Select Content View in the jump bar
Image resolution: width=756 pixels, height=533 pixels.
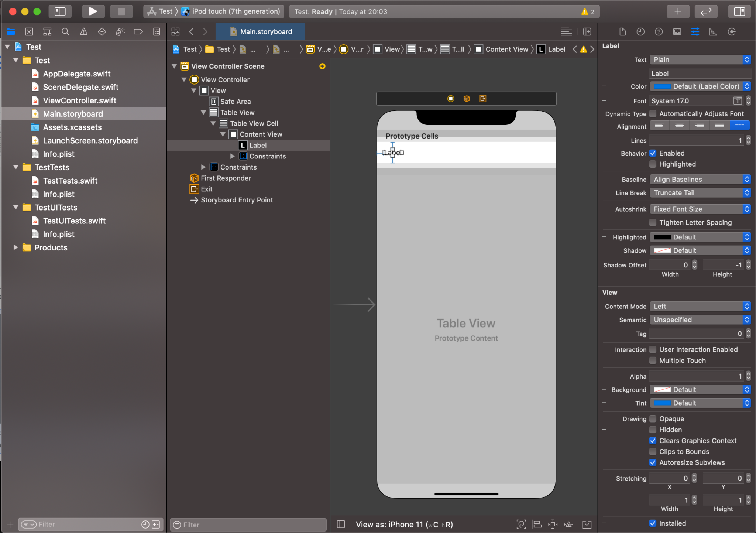[x=506, y=49]
